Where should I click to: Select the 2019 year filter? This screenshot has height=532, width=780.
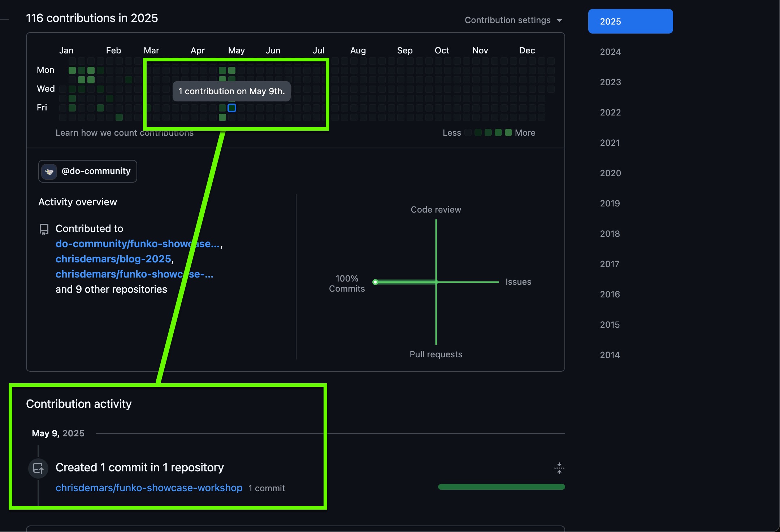click(x=610, y=203)
